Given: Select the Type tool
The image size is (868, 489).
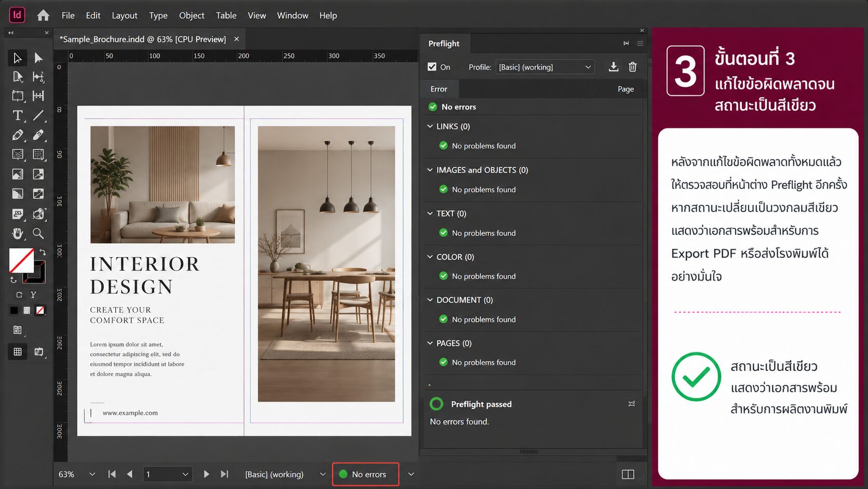Looking at the screenshot, I should pos(17,115).
